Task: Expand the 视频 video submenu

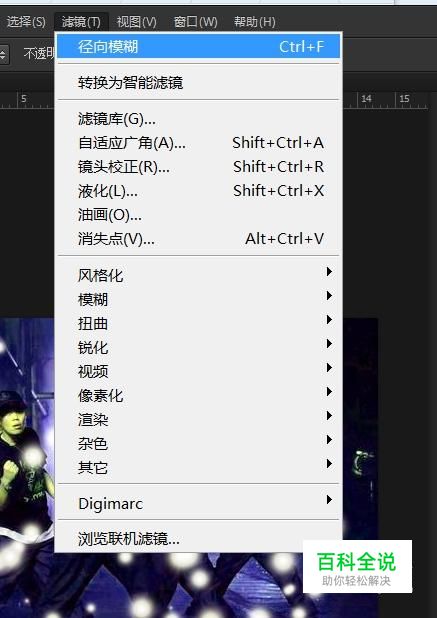Action: 198,371
